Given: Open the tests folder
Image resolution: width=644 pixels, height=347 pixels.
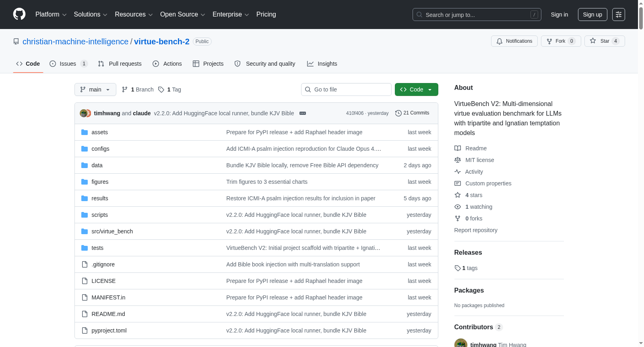Looking at the screenshot, I should pyautogui.click(x=97, y=248).
